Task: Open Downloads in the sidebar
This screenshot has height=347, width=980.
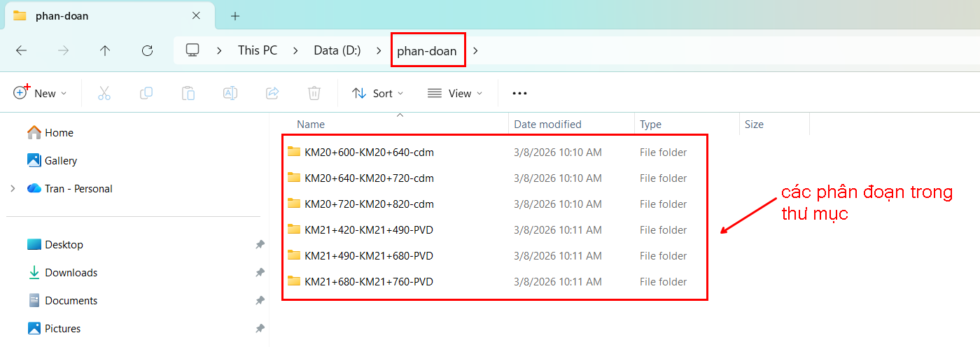Action: point(71,273)
